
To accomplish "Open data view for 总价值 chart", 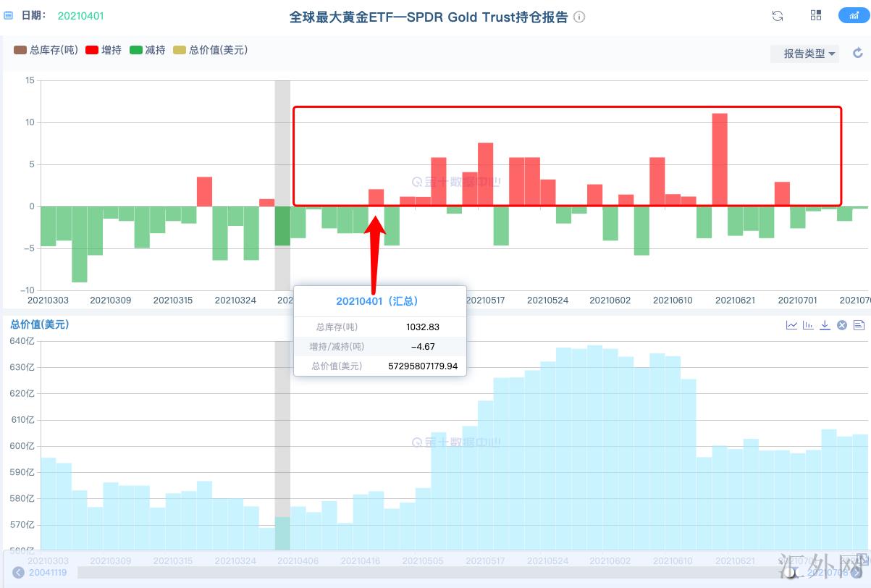I will click(859, 325).
